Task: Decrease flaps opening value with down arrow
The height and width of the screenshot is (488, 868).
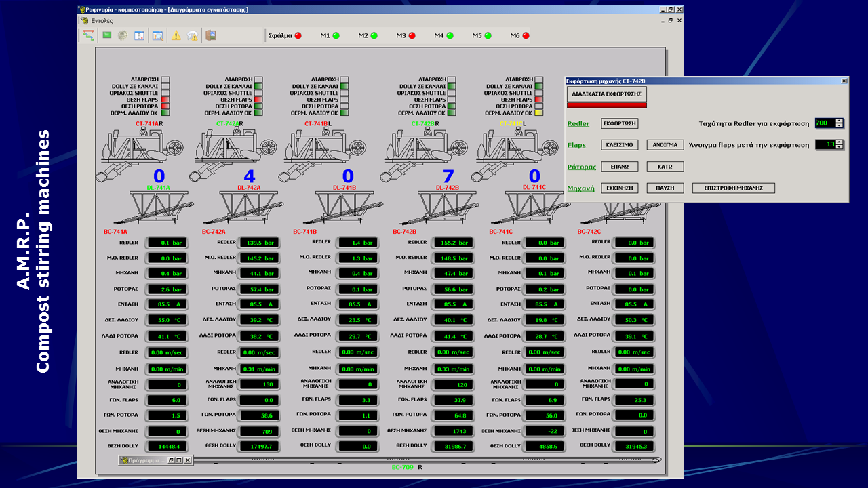Action: 840,147
